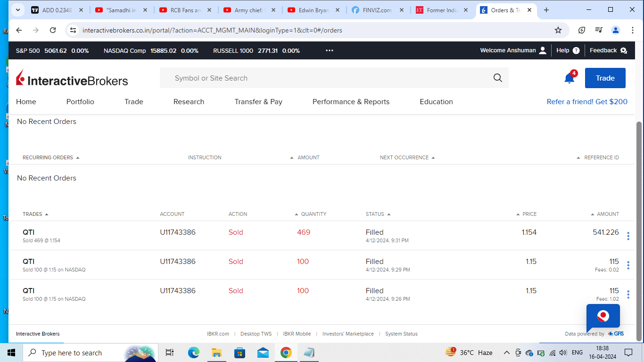This screenshot has width=644, height=362.
Task: Open the Refer a friend Get $200 link
Action: (587, 102)
